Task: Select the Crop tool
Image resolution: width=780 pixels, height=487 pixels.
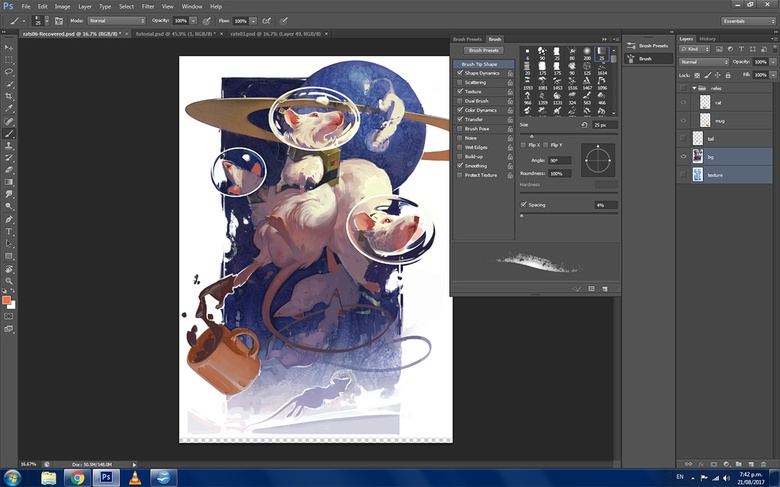Action: (9, 96)
